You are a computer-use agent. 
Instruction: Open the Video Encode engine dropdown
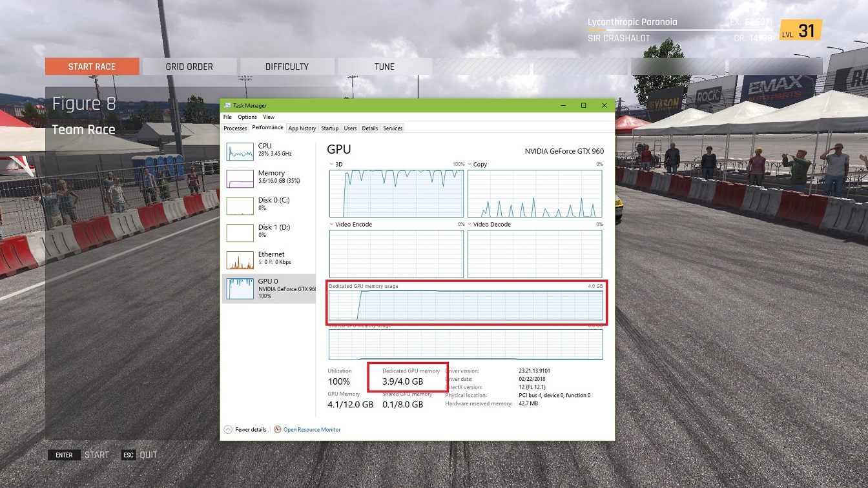(332, 225)
